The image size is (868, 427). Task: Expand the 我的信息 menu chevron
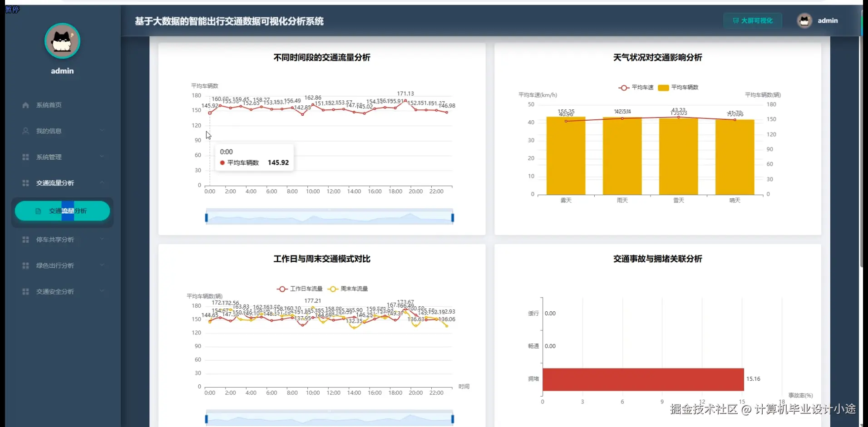coord(102,131)
